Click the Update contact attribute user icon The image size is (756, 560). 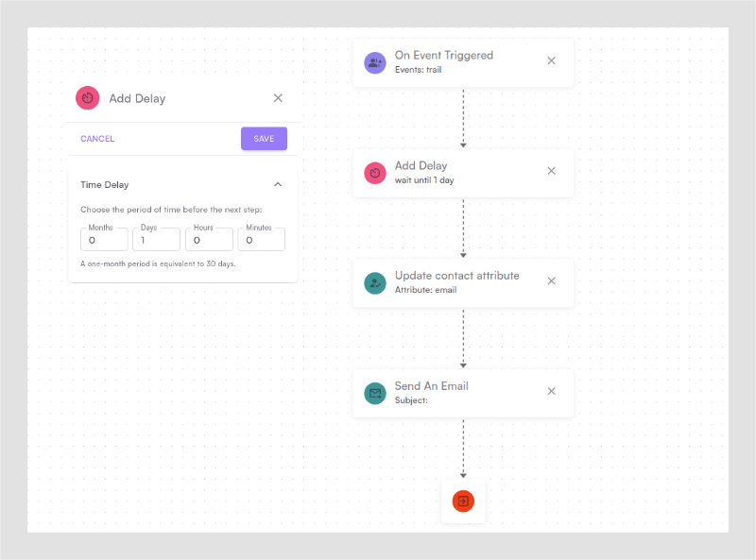(x=375, y=282)
